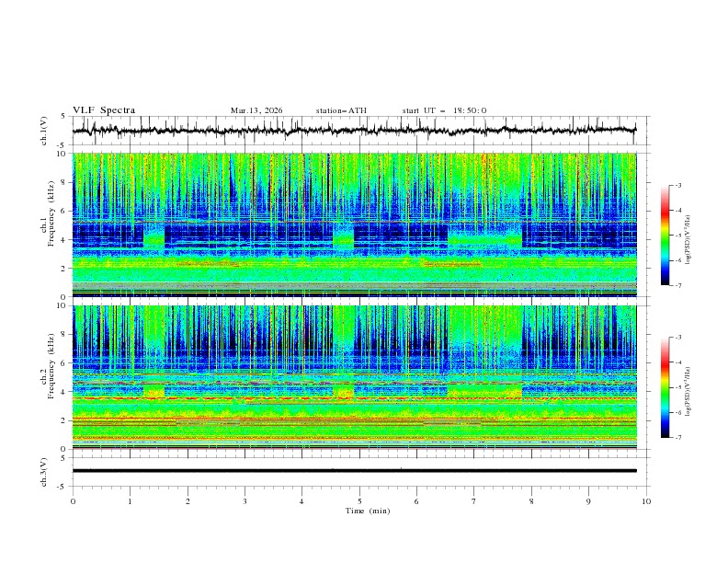Screen dimensions: 728x563
Task: Select the "start UT = 18:50:0" text
Action: (x=444, y=110)
